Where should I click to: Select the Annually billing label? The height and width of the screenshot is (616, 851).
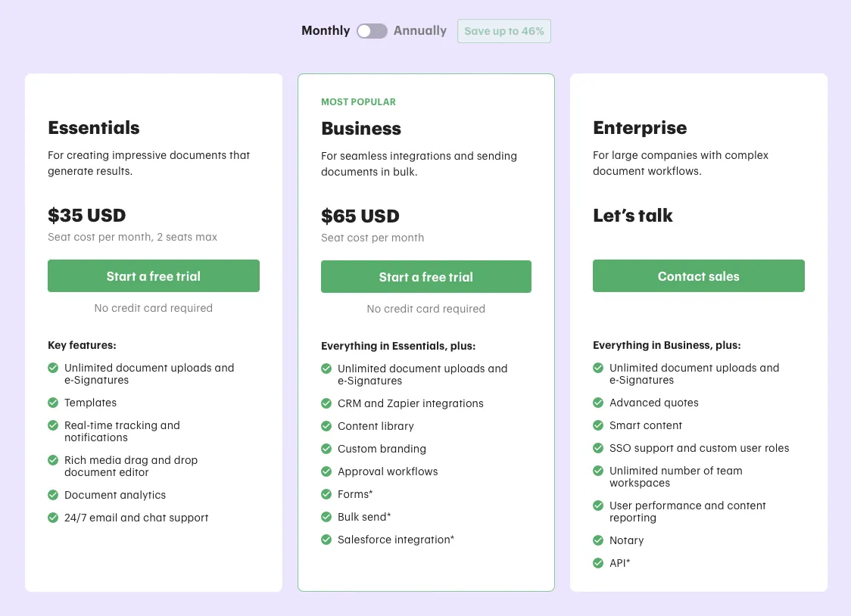tap(420, 31)
